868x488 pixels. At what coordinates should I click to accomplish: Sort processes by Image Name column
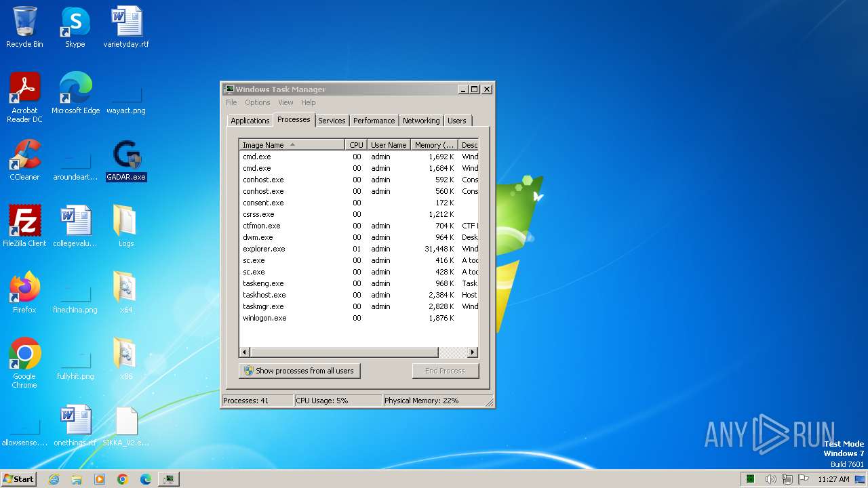tap(292, 145)
